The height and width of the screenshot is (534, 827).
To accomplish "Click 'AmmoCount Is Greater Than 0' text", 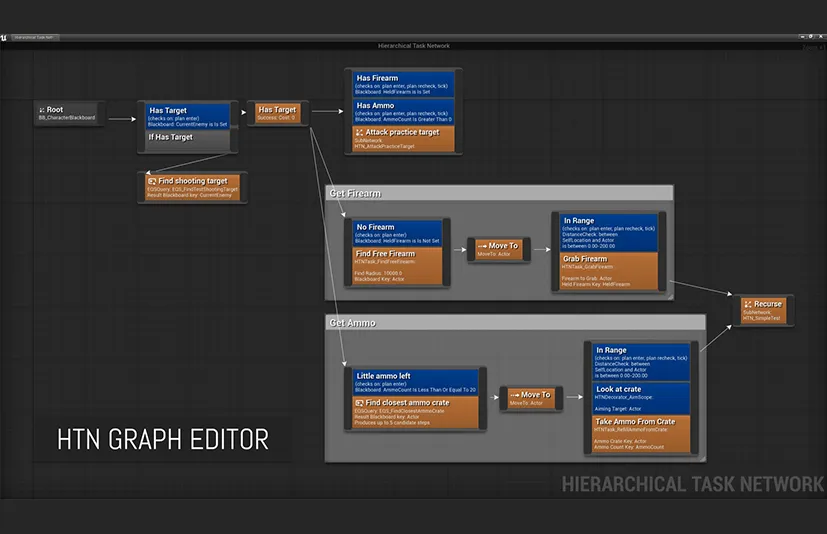I will coord(417,120).
